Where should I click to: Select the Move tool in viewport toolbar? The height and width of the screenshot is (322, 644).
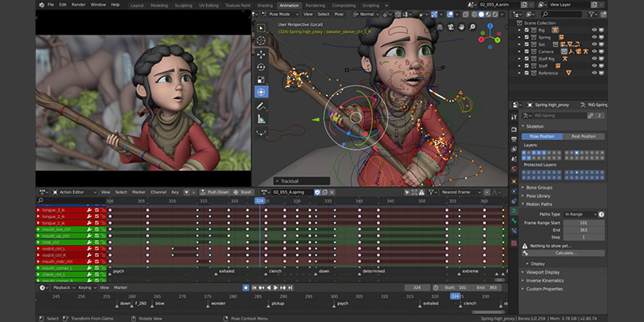(x=261, y=55)
